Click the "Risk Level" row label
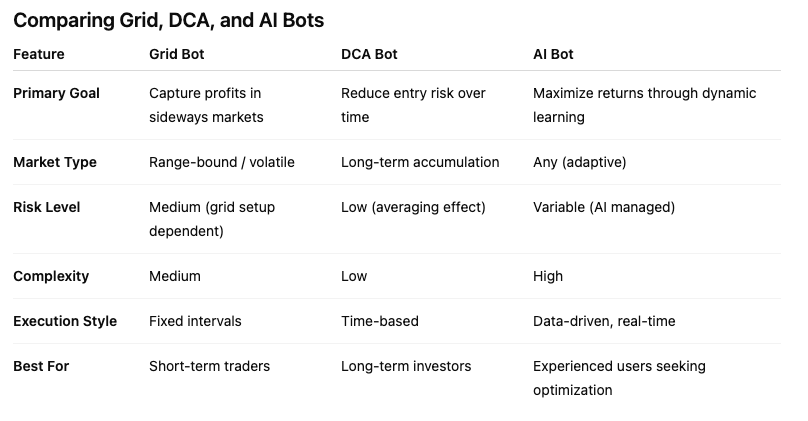The width and height of the screenshot is (808, 421). click(47, 207)
